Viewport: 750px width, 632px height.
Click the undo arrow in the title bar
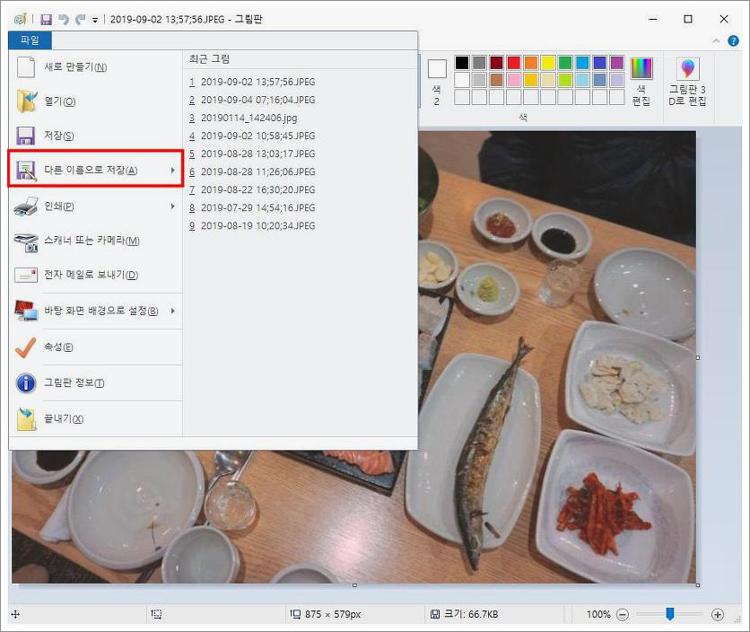(x=63, y=19)
